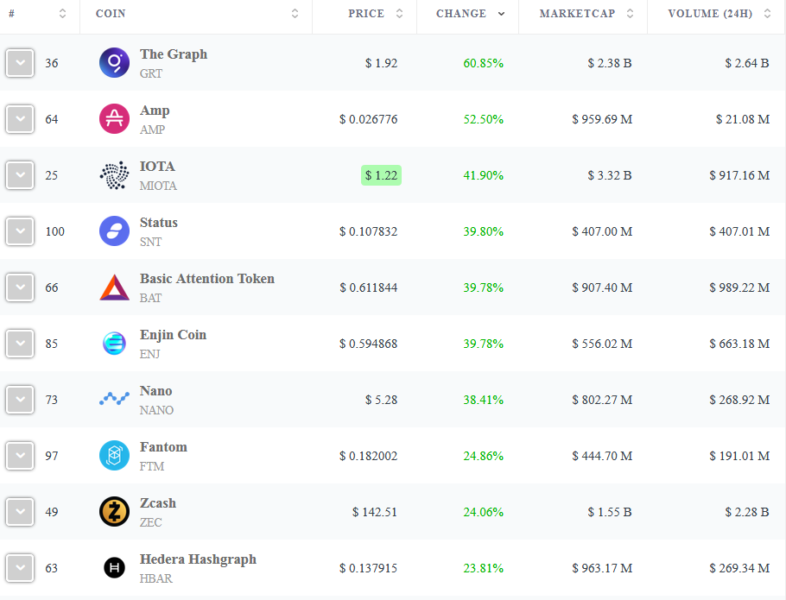The image size is (786, 600).
Task: Click The Graph coin logo icon
Action: pyautogui.click(x=114, y=63)
